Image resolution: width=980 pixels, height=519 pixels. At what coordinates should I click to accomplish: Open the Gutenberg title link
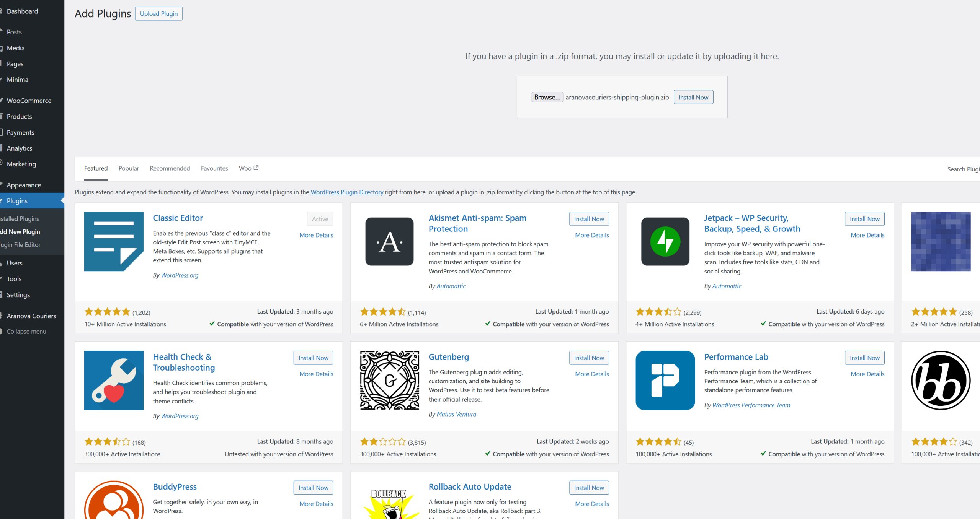tap(449, 357)
